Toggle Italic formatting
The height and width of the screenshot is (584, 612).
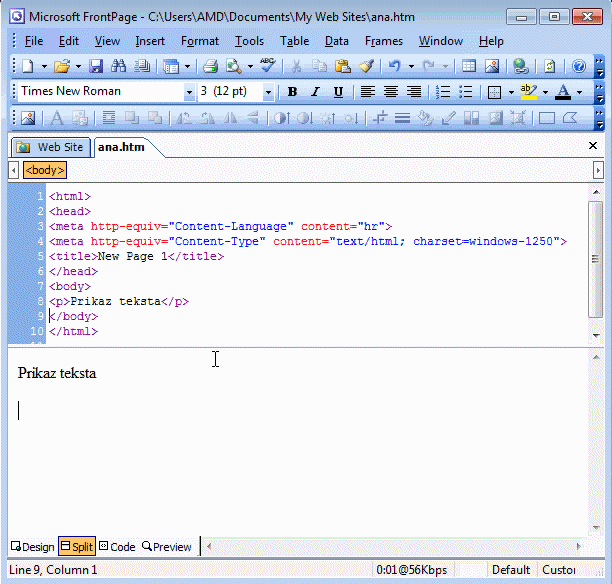315,92
